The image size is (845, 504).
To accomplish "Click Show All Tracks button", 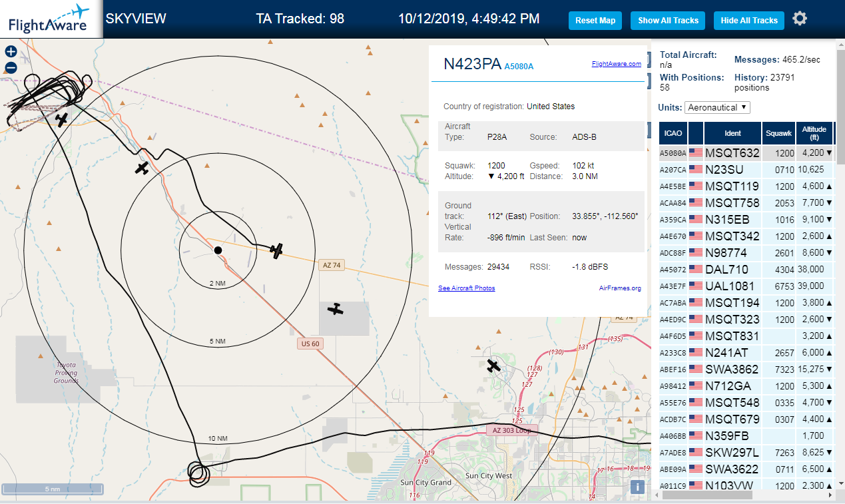I will click(668, 21).
